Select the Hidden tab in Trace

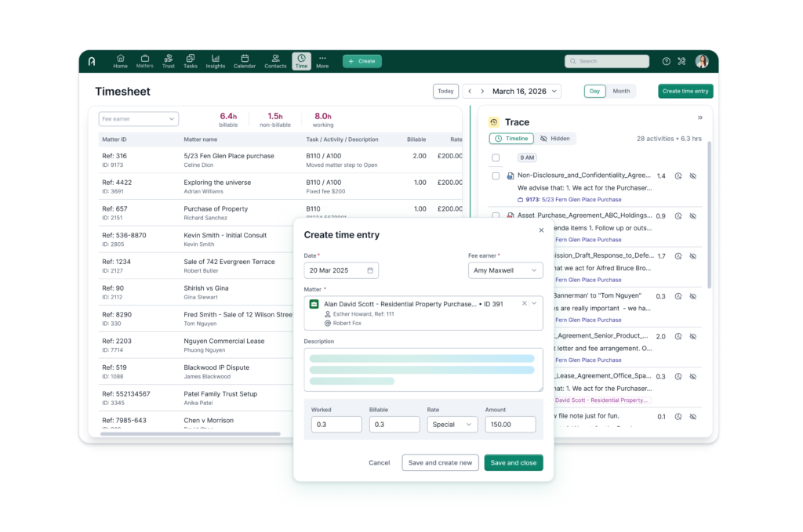click(555, 139)
